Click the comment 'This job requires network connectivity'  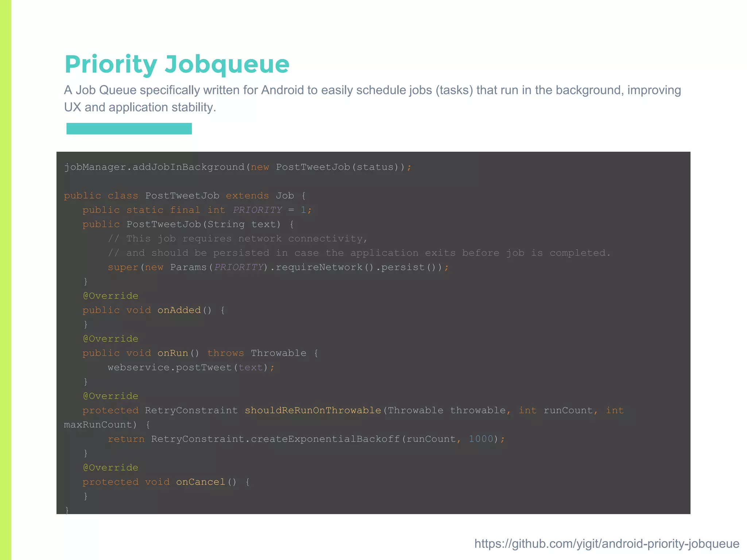[238, 238]
